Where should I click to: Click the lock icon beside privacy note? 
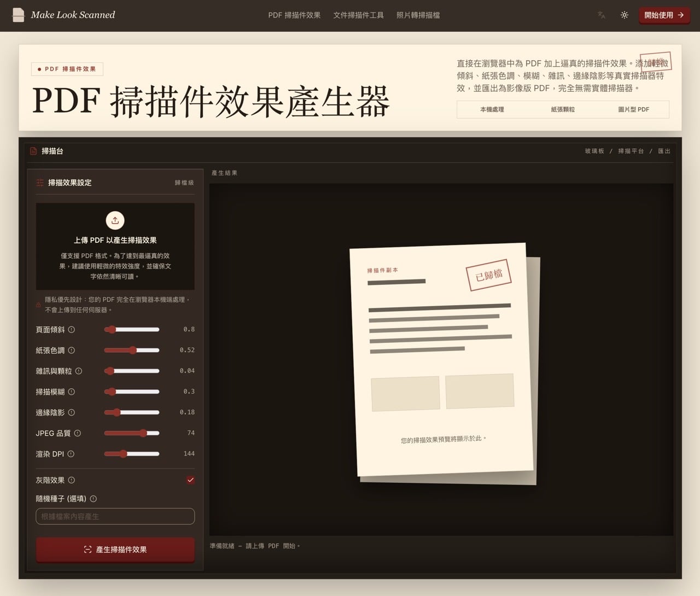pyautogui.click(x=38, y=305)
